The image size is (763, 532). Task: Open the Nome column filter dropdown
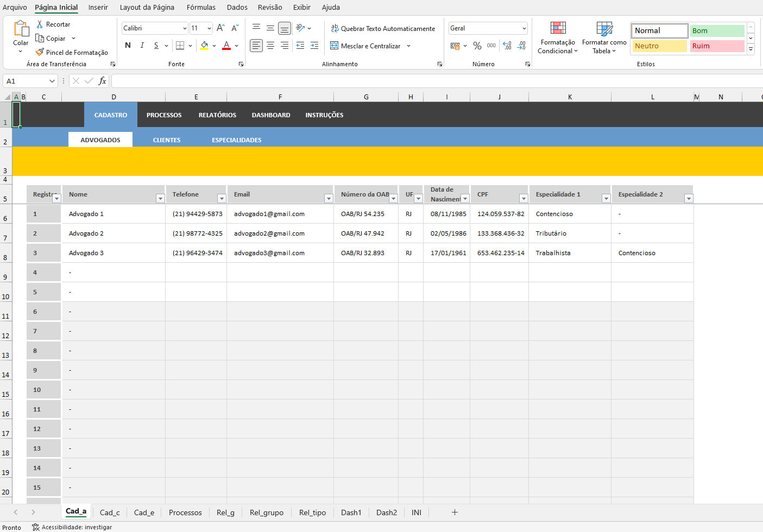(160, 199)
